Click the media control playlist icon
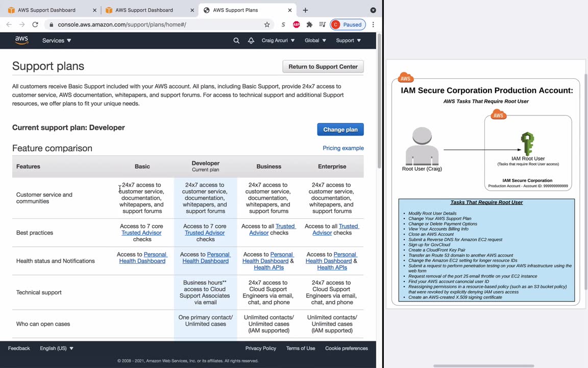The width and height of the screenshot is (588, 368). pos(322,25)
